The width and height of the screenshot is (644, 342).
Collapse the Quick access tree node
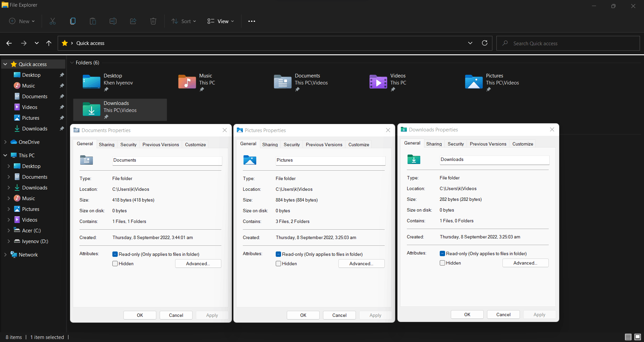point(5,64)
